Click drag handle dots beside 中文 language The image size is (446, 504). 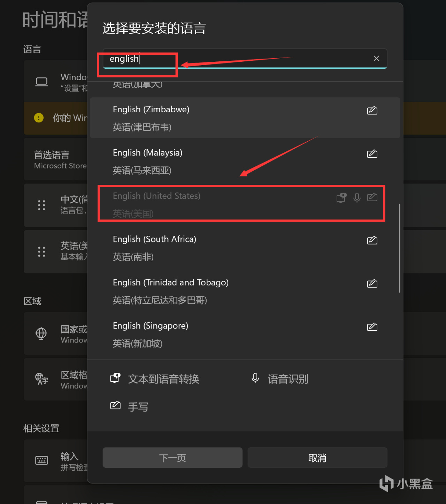point(41,205)
